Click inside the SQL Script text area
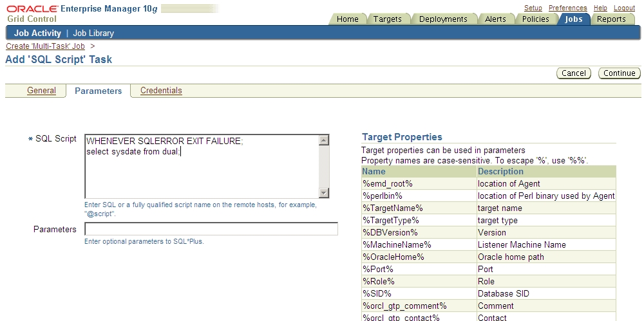 point(201,166)
